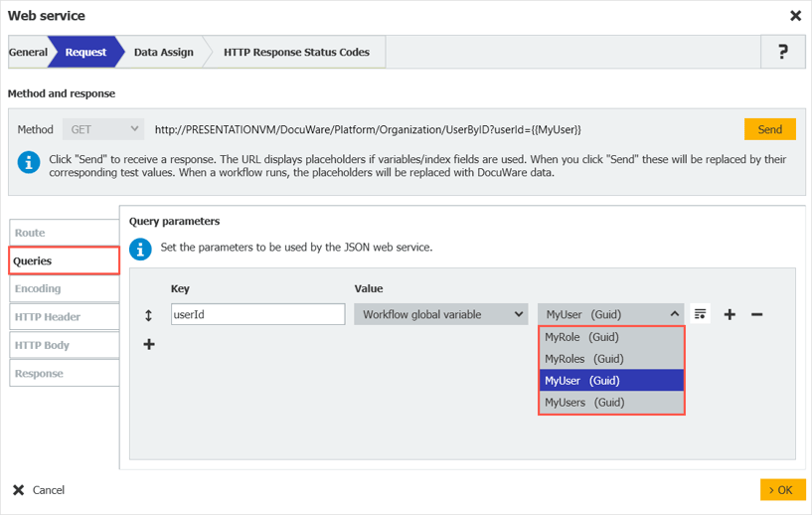Click the reorder arrows on the userId row

(x=149, y=315)
